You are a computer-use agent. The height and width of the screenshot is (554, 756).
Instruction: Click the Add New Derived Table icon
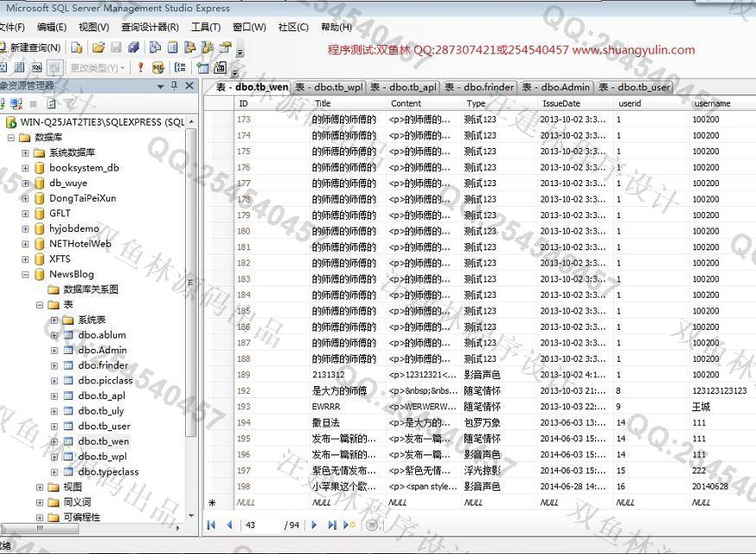coord(220,68)
